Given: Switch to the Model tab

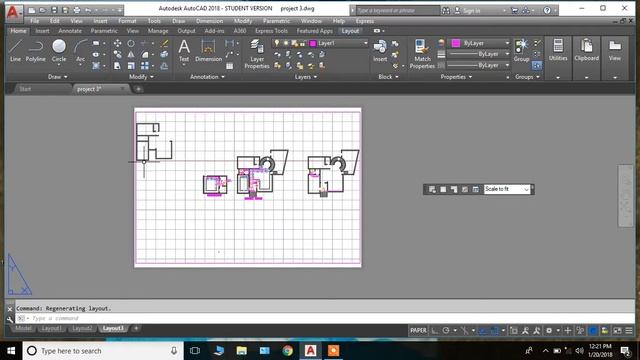Looking at the screenshot, I should tap(23, 328).
